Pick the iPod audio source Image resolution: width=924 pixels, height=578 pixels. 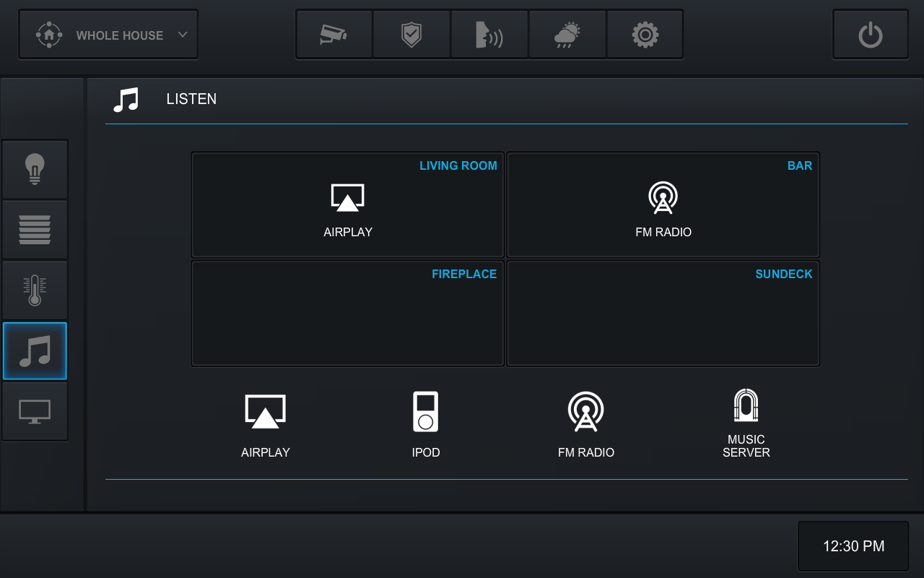426,424
